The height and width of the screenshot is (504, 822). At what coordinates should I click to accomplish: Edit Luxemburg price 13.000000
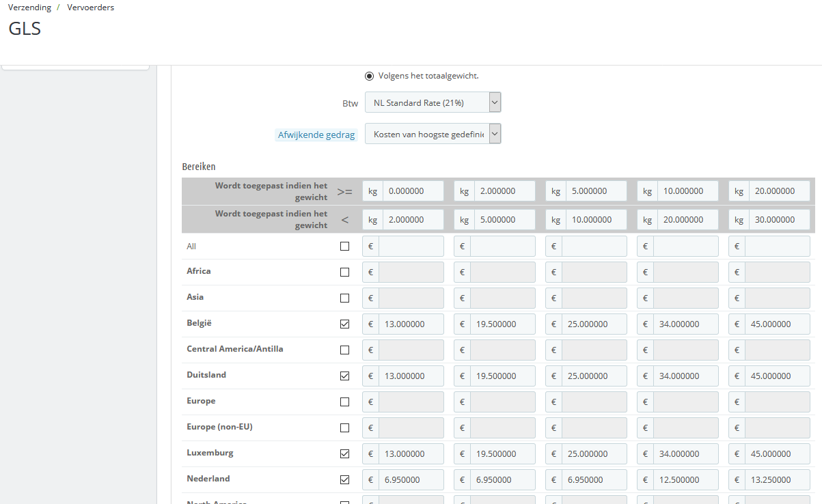(x=411, y=454)
